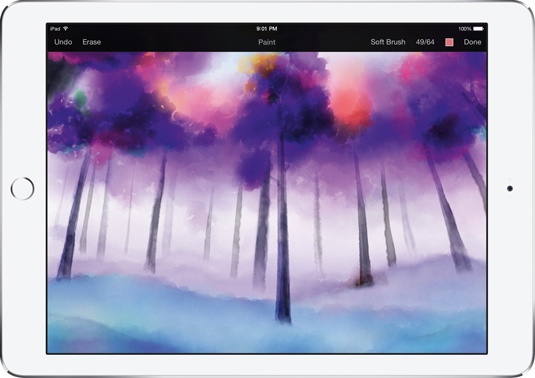This screenshot has width=535, height=378.
Task: Open the 49/64 brush size setting
Action: tap(425, 42)
